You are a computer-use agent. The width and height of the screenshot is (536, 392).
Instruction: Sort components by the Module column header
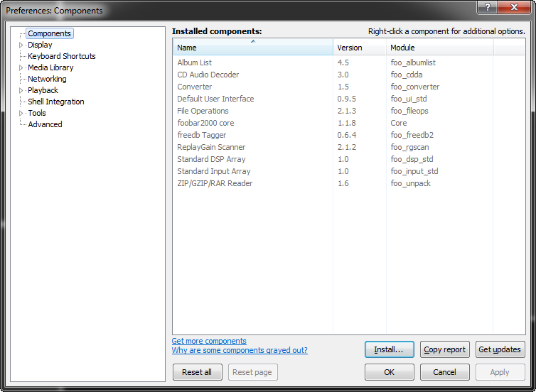(439, 47)
